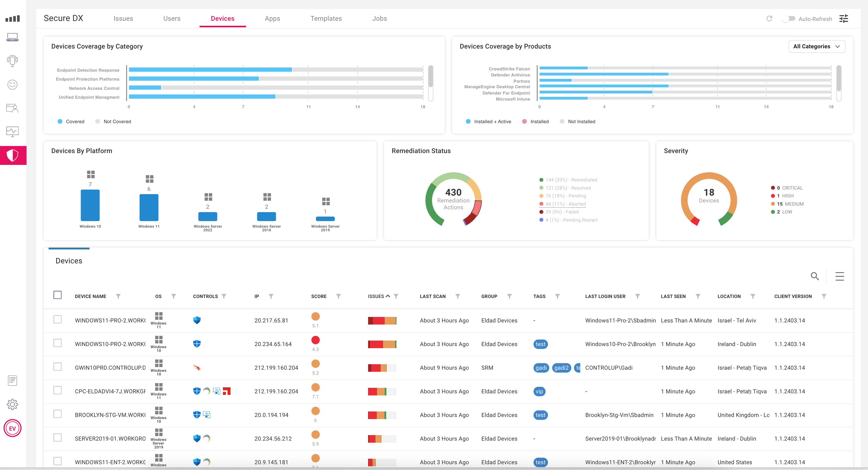Image resolution: width=868 pixels, height=470 pixels.
Task: Select checkbox for WINDOWS10-PRO-2 row
Action: click(x=57, y=343)
